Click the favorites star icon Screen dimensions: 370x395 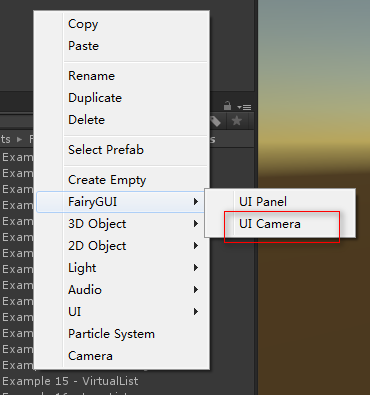(x=237, y=121)
